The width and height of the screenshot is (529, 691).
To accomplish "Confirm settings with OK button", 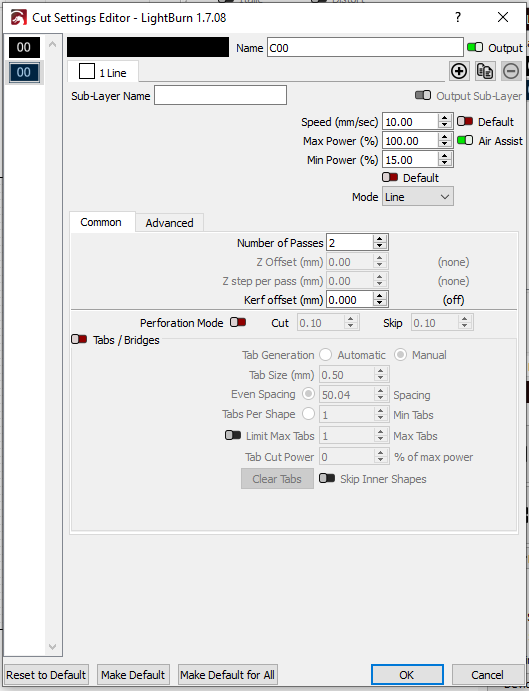I will tap(407, 675).
